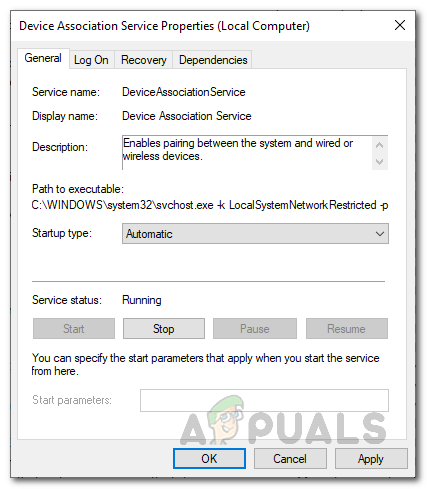Switch to the Log On tab
This screenshot has width=427, height=489.
point(91,60)
